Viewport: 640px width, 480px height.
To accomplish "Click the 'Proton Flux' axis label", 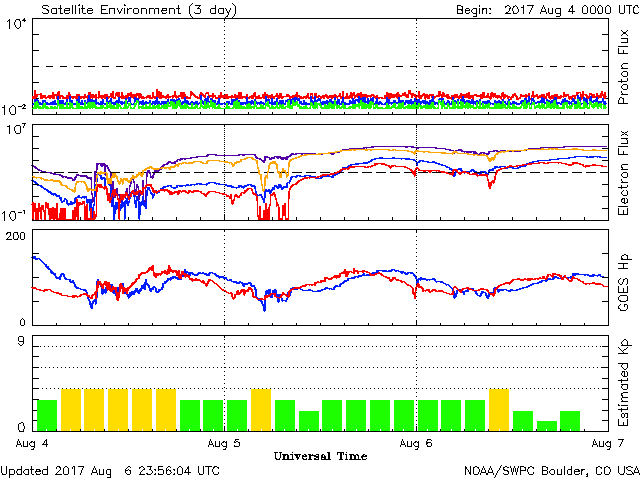I will click(x=623, y=67).
